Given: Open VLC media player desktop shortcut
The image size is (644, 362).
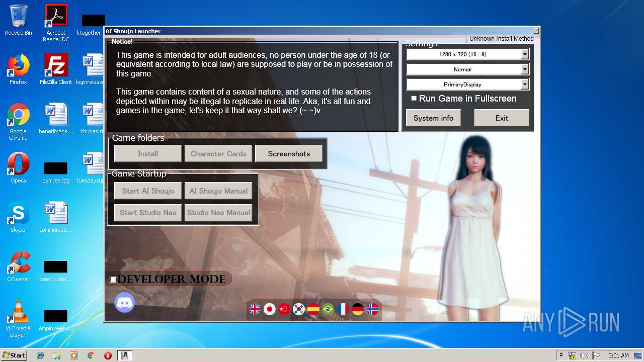Looking at the screenshot, I should 18,319.
